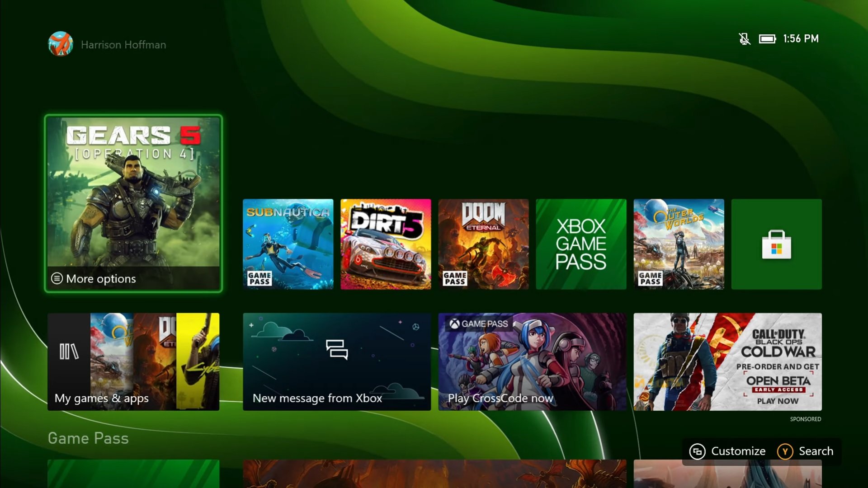This screenshot has height=488, width=868.
Task: Open the Microsoft Store tile
Action: [x=776, y=244]
